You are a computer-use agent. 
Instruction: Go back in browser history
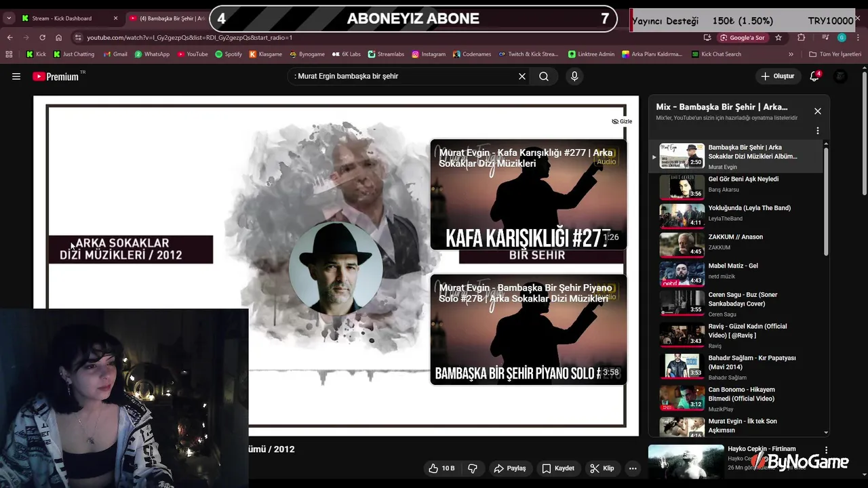(x=9, y=38)
